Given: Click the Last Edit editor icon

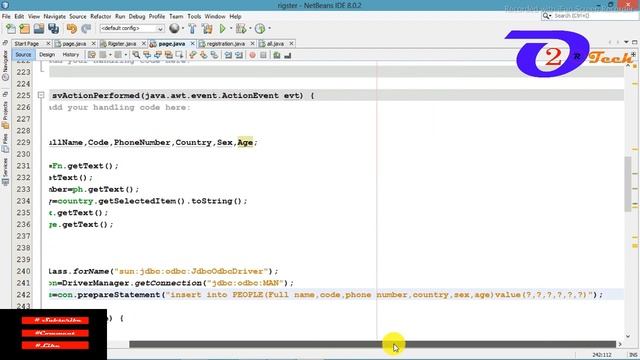Looking at the screenshot, I should tap(92, 55).
